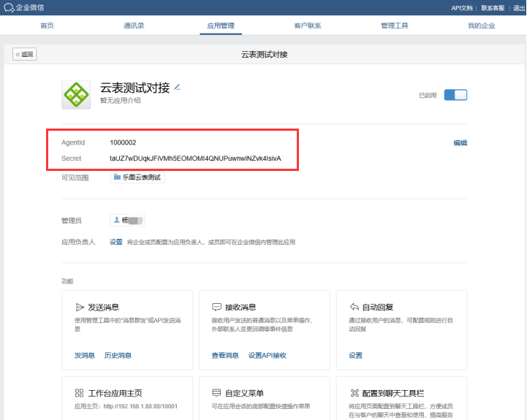Click the 发消息 link

pos(84,356)
